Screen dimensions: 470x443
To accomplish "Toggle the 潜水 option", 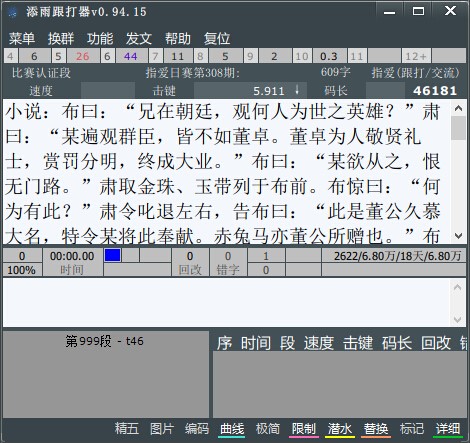I will pos(339,429).
